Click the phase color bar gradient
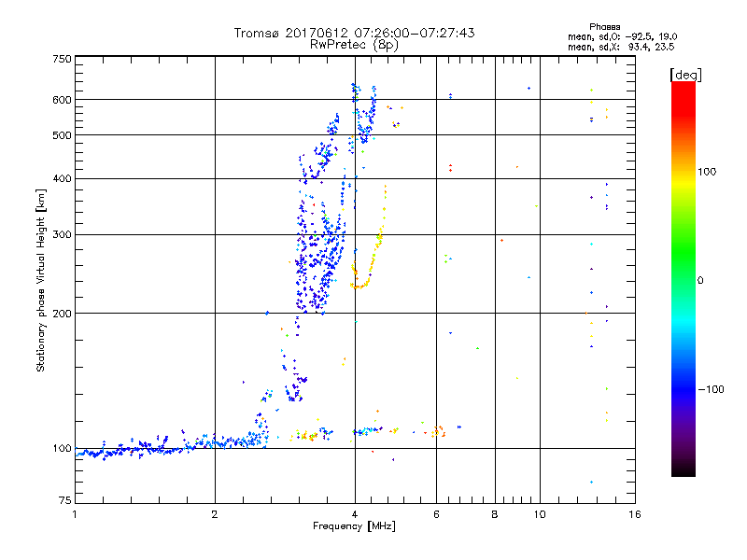This screenshot has width=747, height=560. click(x=684, y=279)
